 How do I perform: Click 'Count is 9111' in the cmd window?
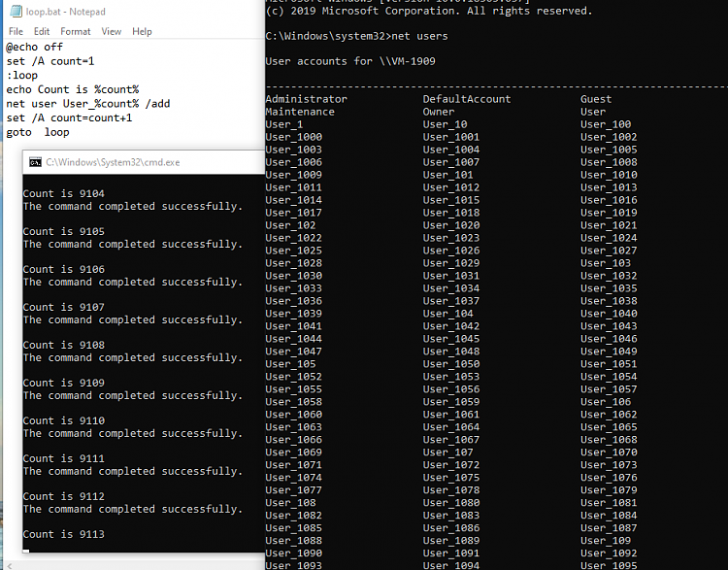(x=64, y=458)
